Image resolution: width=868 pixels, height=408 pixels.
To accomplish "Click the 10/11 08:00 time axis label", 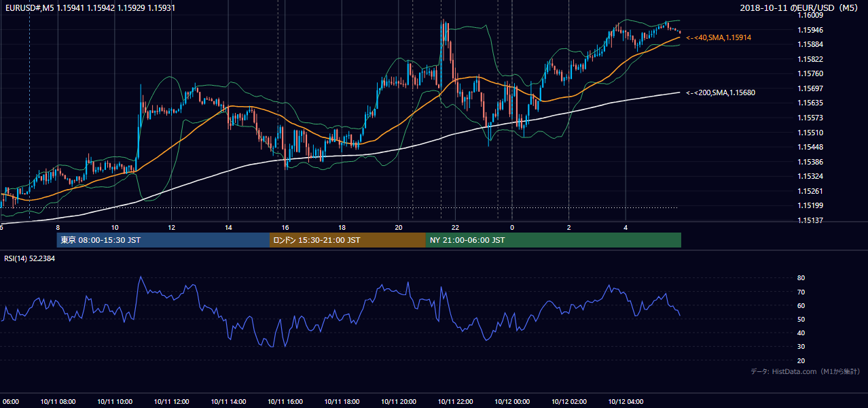I will point(58,401).
